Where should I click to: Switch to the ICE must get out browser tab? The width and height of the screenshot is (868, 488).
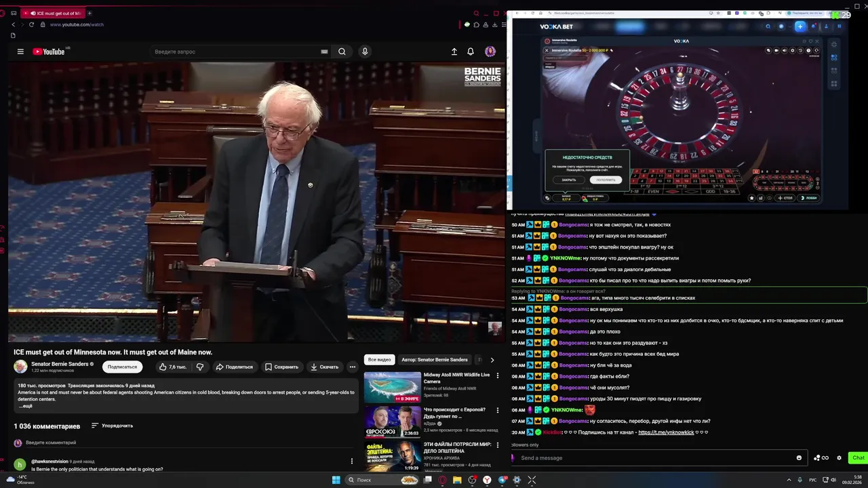click(x=53, y=13)
